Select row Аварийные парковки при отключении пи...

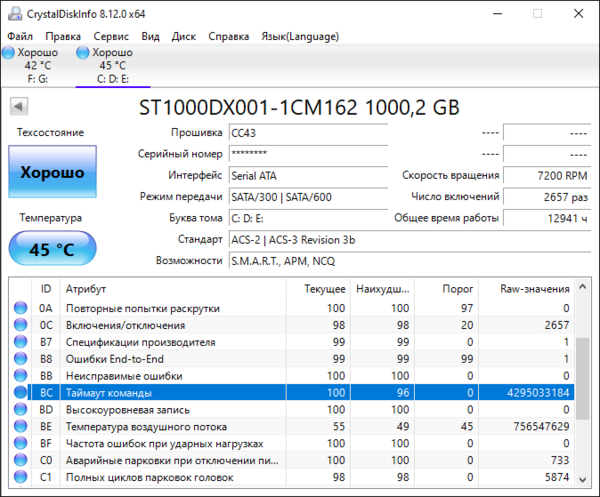(292, 460)
